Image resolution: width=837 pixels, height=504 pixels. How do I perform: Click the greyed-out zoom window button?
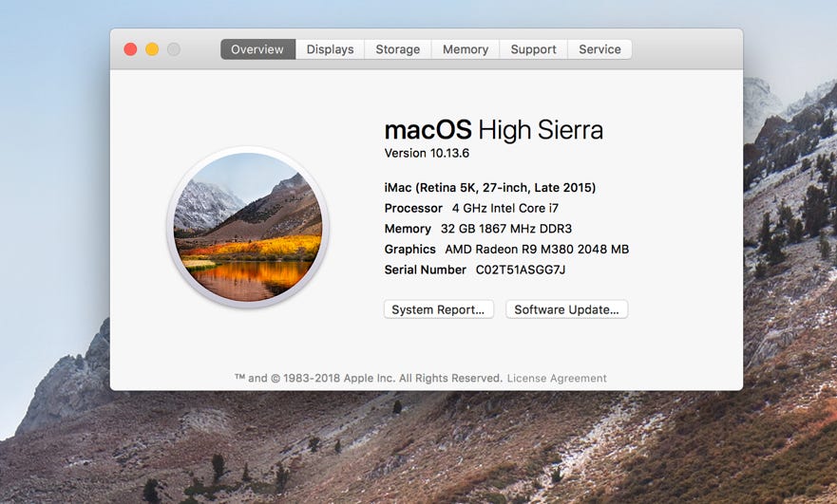[x=174, y=49]
